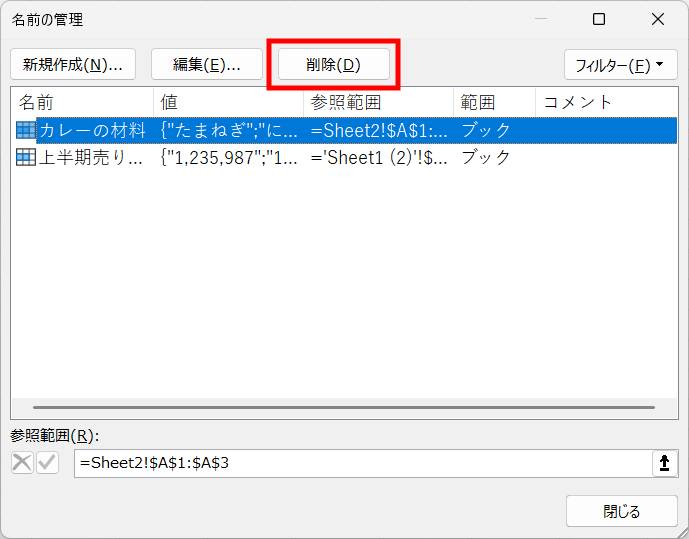This screenshot has height=539, width=689.
Task: Confirm reference edit with checkmark icon
Action: click(x=47, y=463)
